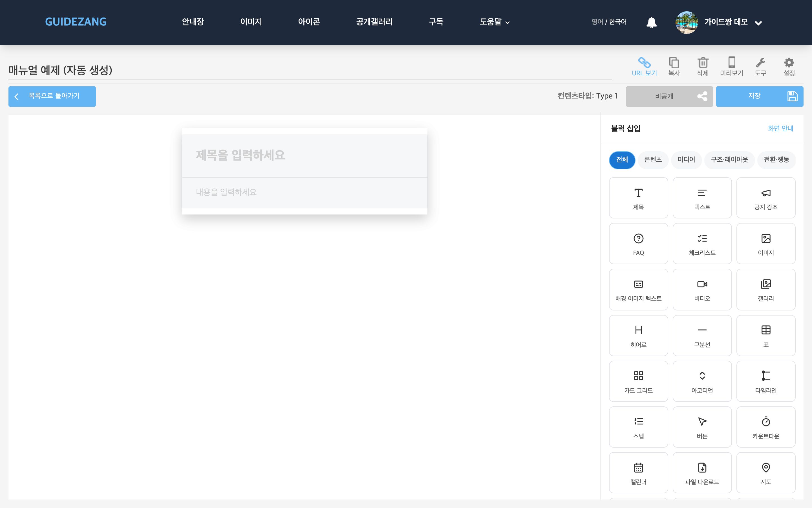Image resolution: width=812 pixels, height=508 pixels.
Task: Click the 저장 save button
Action: pyautogui.click(x=760, y=97)
